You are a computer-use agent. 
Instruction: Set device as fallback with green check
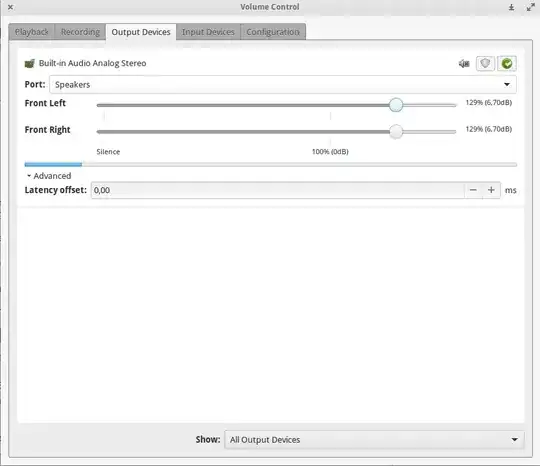pyautogui.click(x=507, y=63)
